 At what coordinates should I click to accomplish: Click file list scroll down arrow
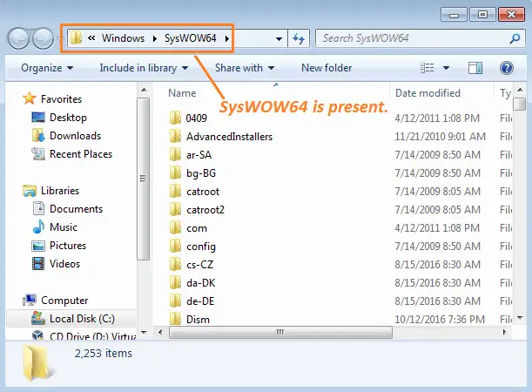click(x=520, y=318)
